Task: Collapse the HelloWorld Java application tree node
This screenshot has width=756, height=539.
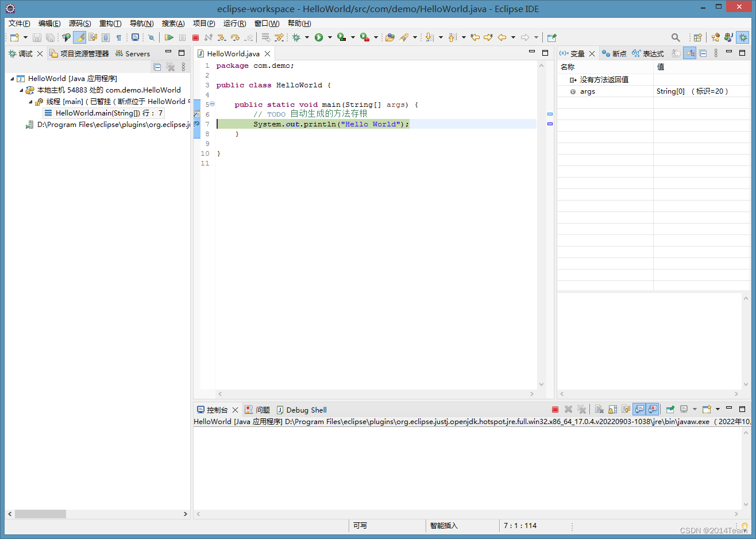Action: [13, 79]
